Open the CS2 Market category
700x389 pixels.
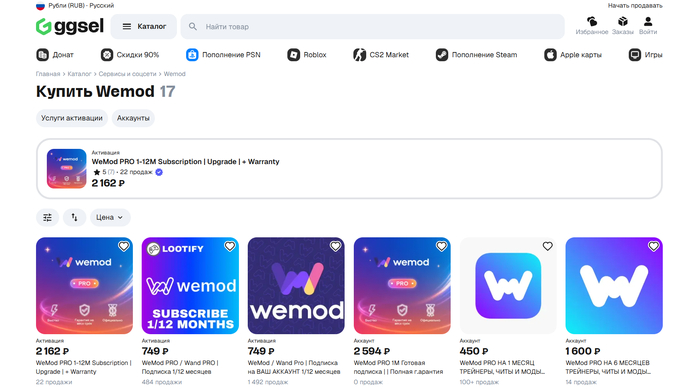pyautogui.click(x=381, y=55)
